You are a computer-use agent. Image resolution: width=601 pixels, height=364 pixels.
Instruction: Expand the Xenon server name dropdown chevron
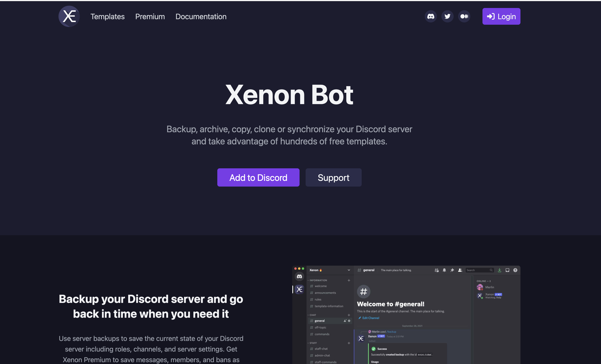[x=349, y=270]
